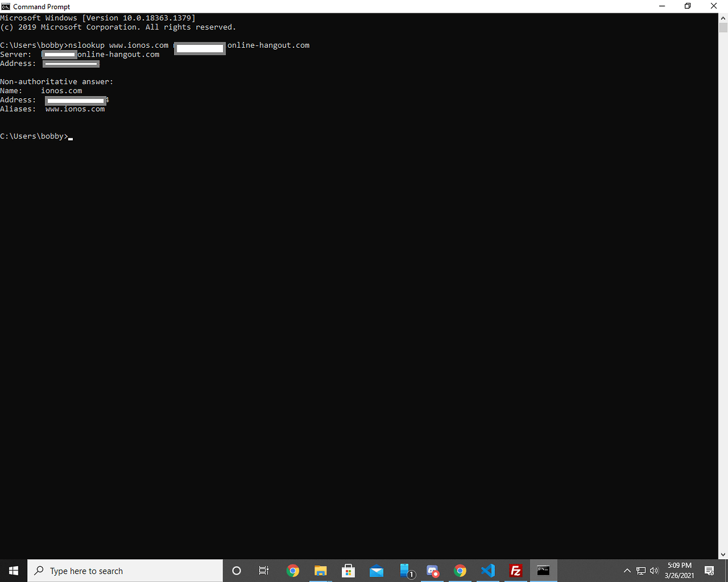Click the Type here to search box
This screenshot has height=582, width=728.
click(116, 570)
